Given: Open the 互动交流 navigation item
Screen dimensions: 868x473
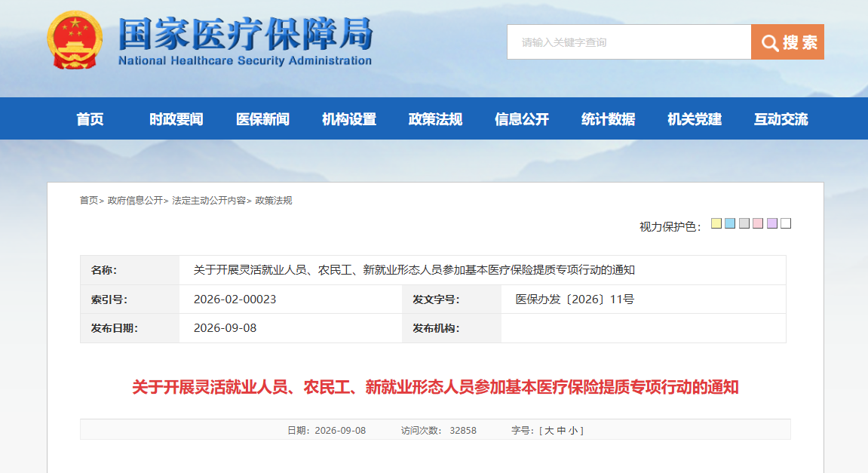Looking at the screenshot, I should coord(781,119).
